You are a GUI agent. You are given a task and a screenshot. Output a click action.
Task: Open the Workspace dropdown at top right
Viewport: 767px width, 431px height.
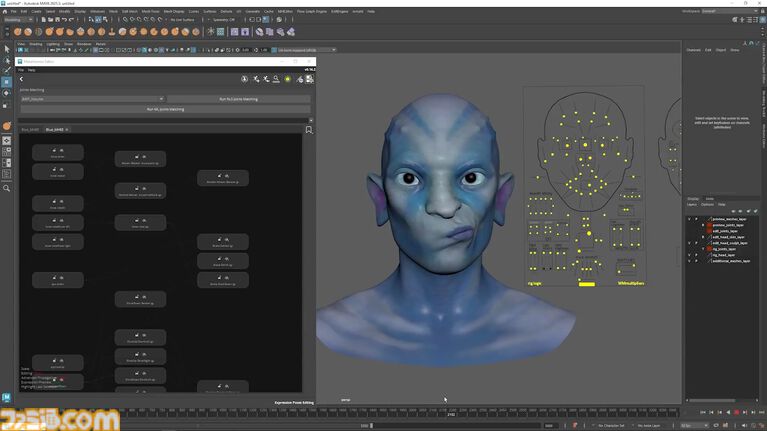(730, 11)
